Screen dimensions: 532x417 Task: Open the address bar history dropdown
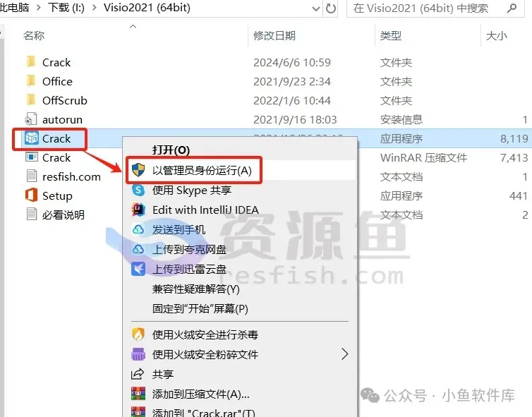click(316, 8)
